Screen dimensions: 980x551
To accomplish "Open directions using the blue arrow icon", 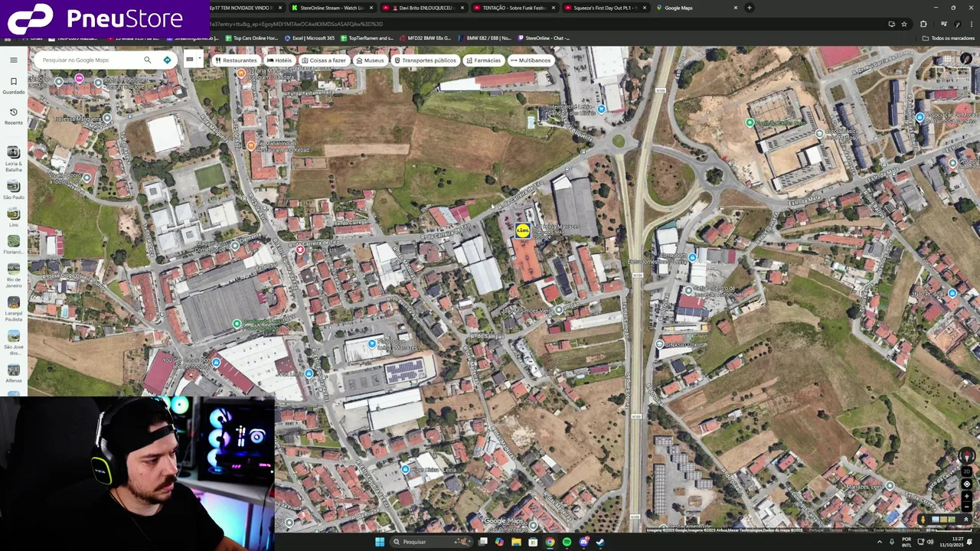I will (167, 60).
